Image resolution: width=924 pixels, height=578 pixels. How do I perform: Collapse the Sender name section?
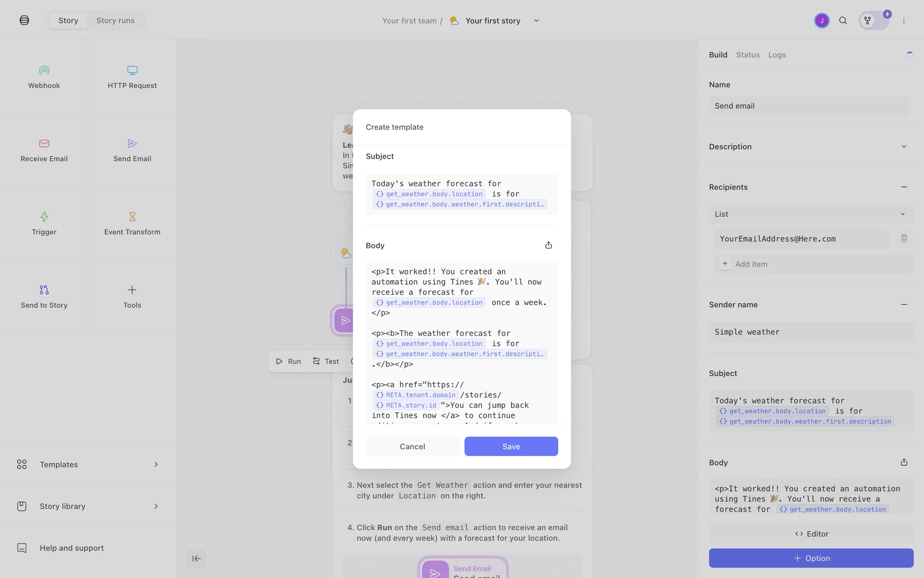click(x=904, y=304)
